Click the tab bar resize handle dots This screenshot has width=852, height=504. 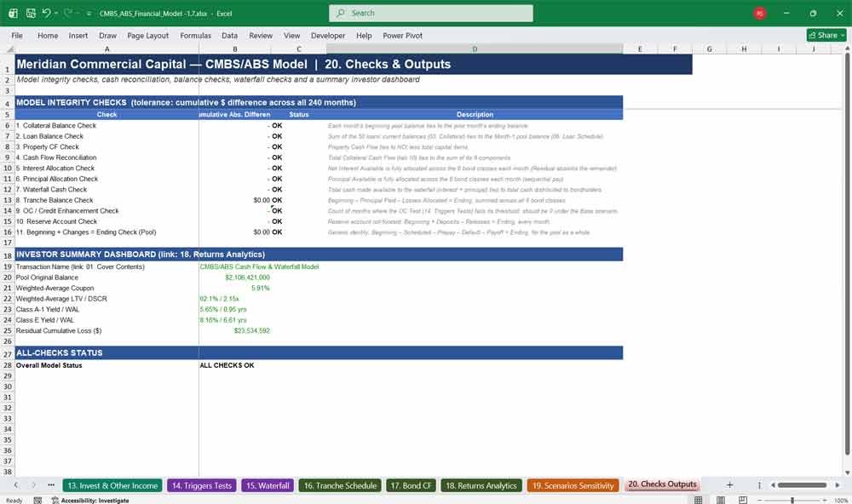(759, 485)
